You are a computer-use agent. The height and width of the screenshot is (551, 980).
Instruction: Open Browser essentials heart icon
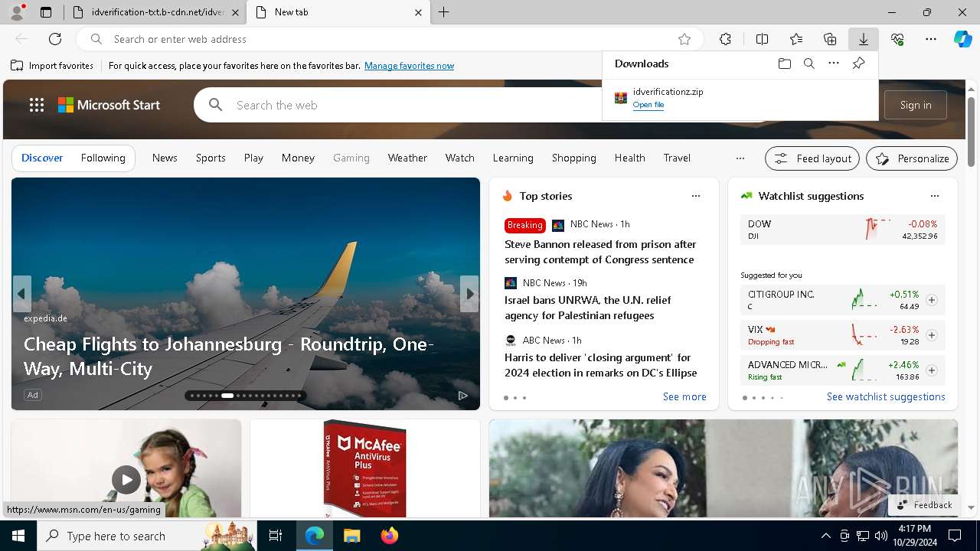click(897, 39)
